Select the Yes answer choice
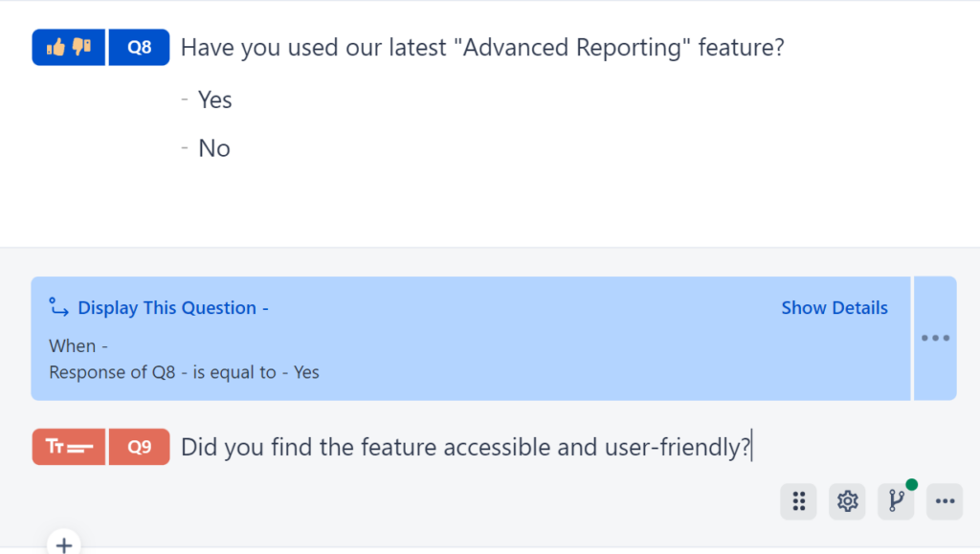980x554 pixels. (213, 100)
